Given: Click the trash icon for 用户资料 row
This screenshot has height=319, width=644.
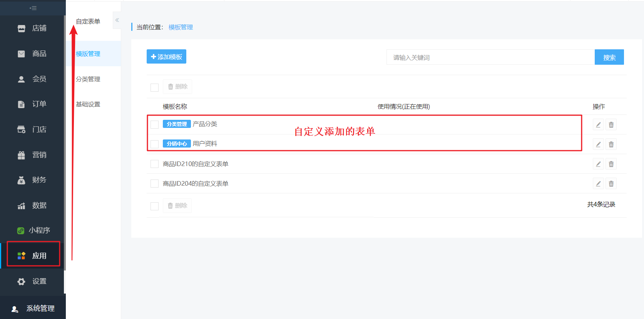Looking at the screenshot, I should (611, 144).
